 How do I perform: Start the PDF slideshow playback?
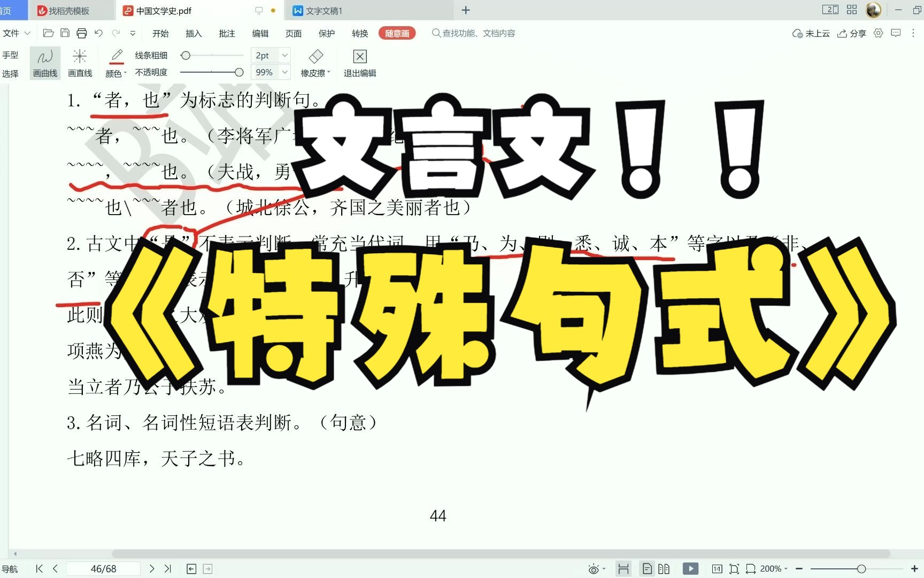tap(690, 568)
